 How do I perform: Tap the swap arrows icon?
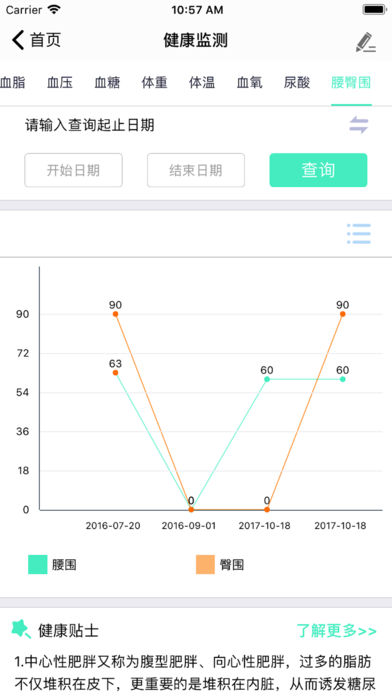pyautogui.click(x=359, y=125)
